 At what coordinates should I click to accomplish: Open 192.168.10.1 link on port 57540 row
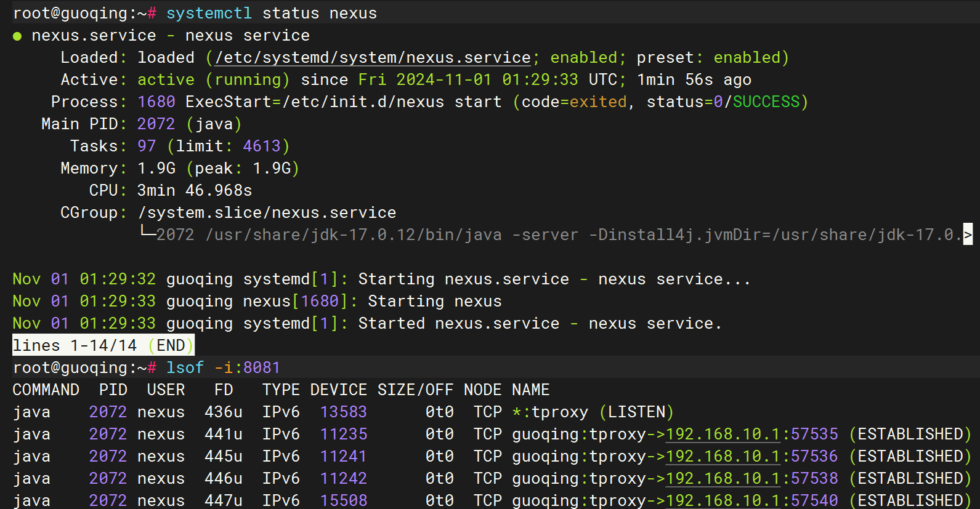[723, 500]
